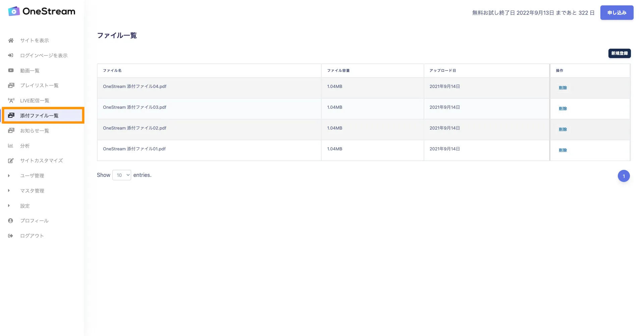
Task: Go to 動画一覧 in the sidebar
Action: pyautogui.click(x=30, y=70)
